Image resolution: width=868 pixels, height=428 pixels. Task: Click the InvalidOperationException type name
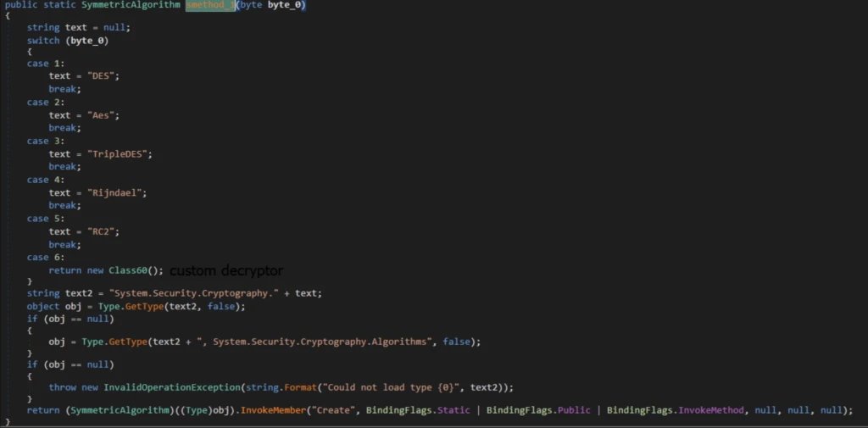(x=171, y=387)
